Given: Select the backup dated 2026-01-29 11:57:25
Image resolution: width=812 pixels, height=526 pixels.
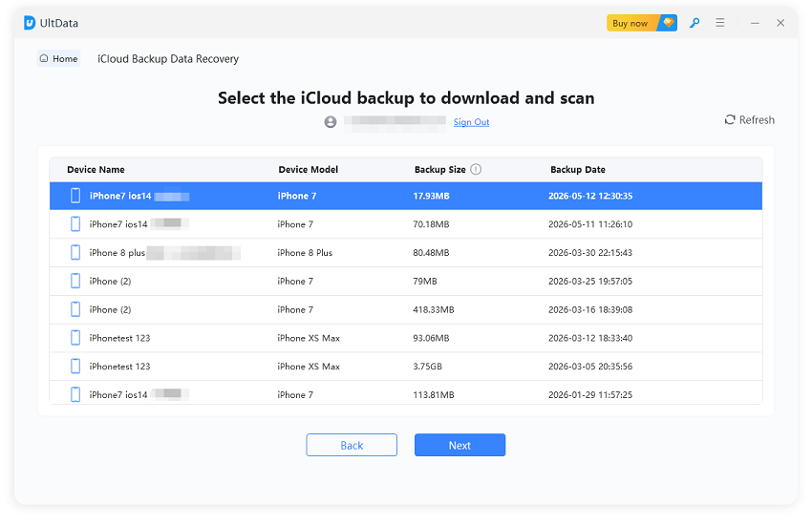Looking at the screenshot, I should pos(406,393).
